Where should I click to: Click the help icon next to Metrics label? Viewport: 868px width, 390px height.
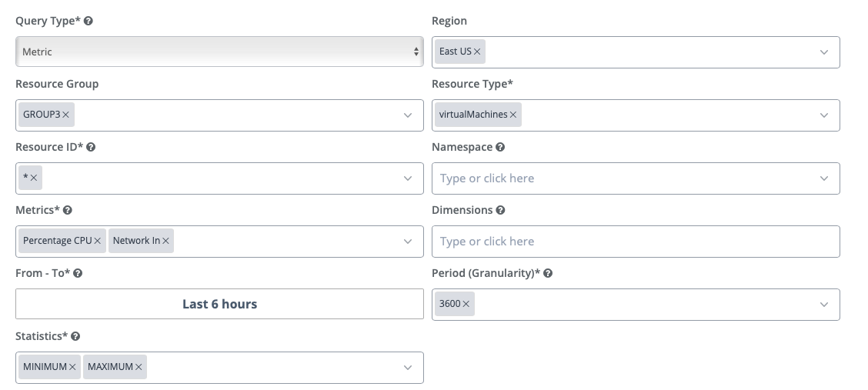(68, 210)
